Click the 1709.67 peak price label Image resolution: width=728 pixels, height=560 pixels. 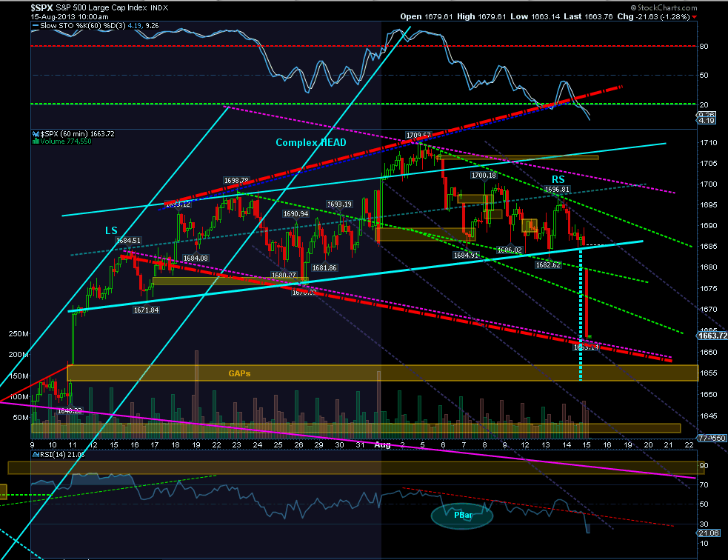coord(418,135)
